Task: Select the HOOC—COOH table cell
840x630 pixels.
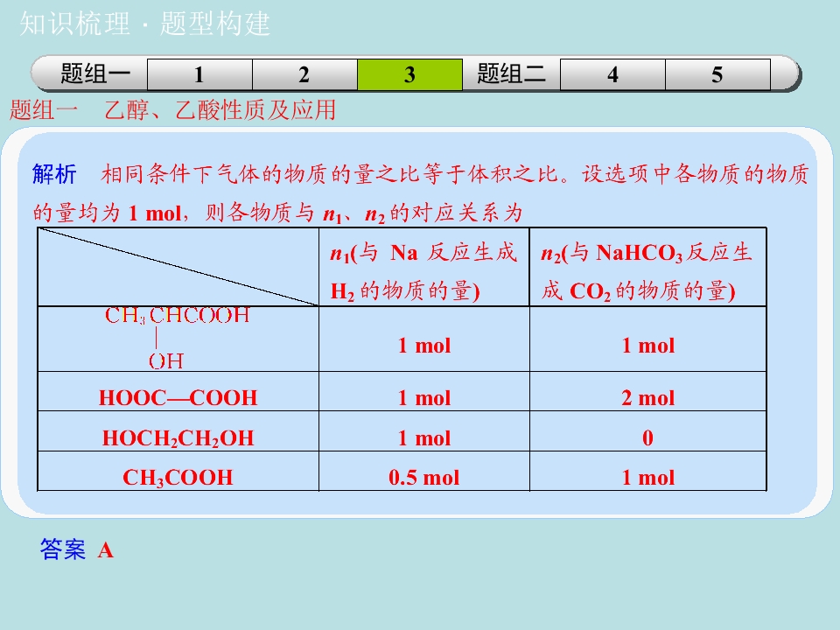Action: [178, 398]
